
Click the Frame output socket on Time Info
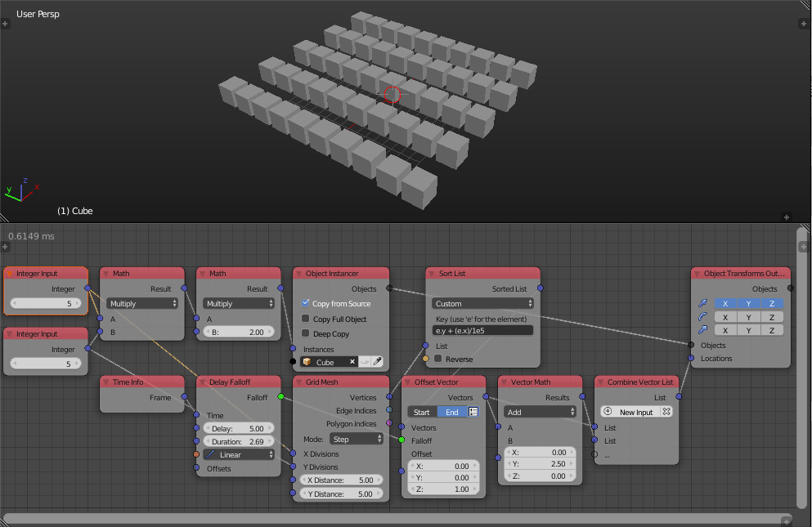tap(184, 396)
